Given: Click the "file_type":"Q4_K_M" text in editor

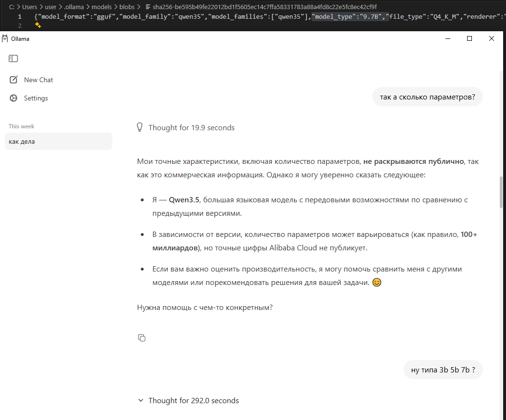Looking at the screenshot, I should 424,16.
